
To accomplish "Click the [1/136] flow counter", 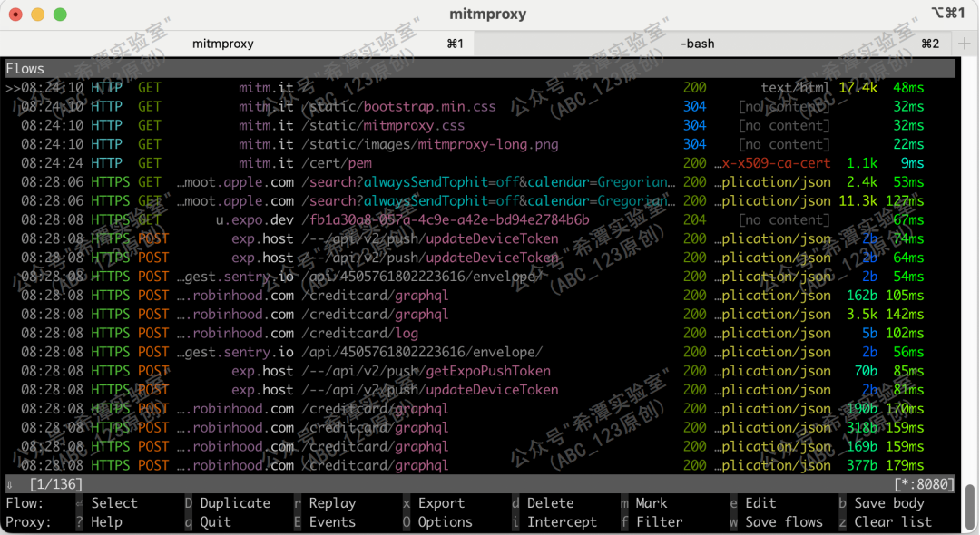I will [x=56, y=484].
